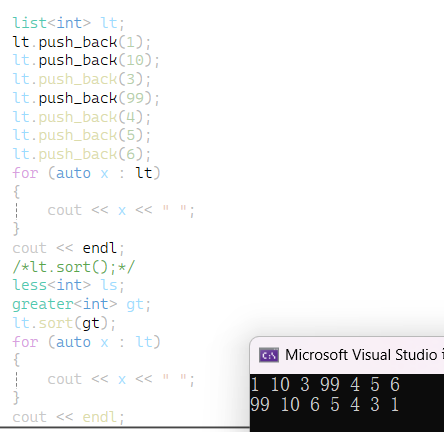Click the 'lt.push_back(6);' code line

(82, 154)
